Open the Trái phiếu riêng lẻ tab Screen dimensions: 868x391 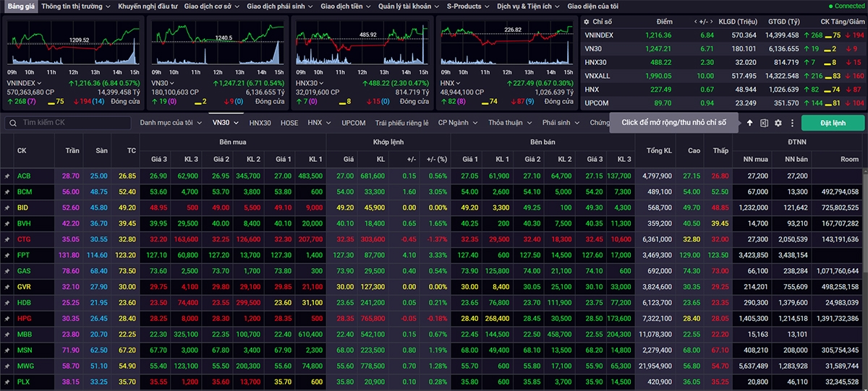401,123
